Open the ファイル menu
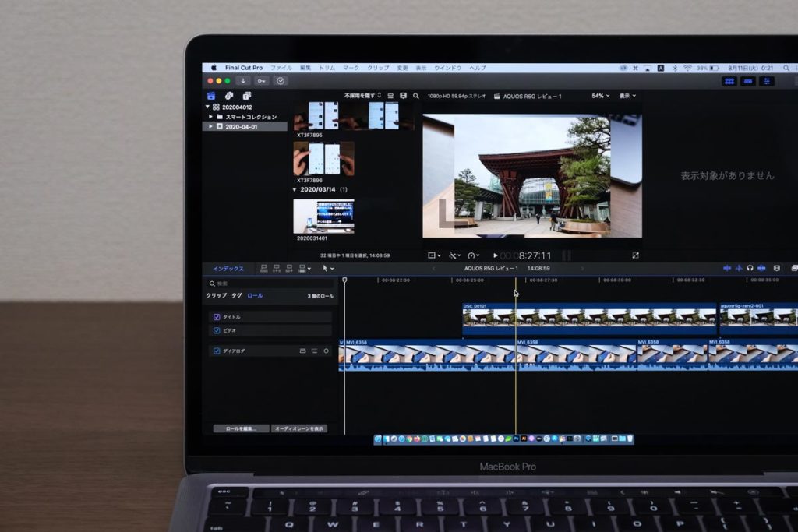The width and height of the screenshot is (798, 532). tap(281, 68)
